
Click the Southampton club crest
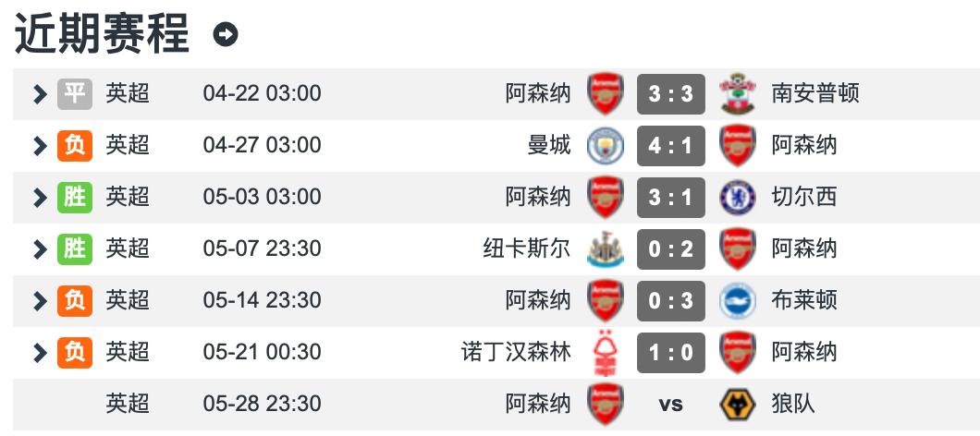coord(737,93)
